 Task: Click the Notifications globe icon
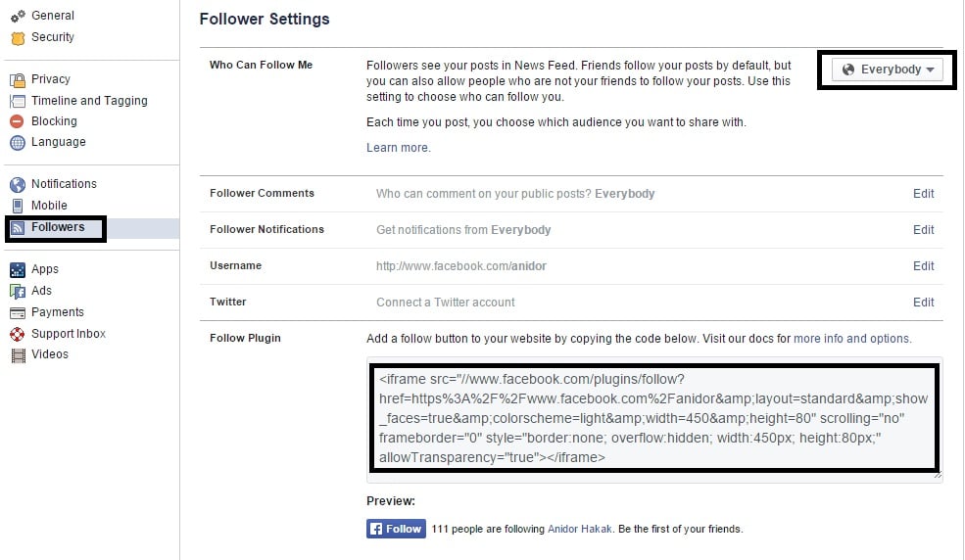click(18, 184)
